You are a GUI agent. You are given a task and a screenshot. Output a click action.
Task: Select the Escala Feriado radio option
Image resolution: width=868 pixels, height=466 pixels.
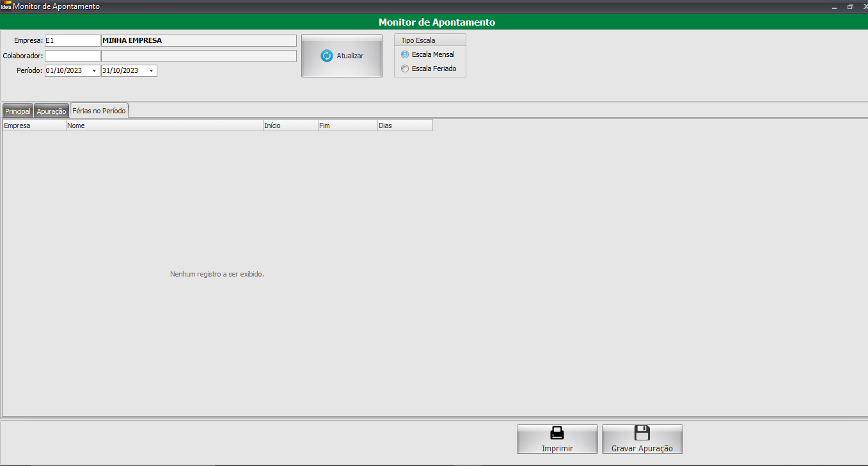pyautogui.click(x=404, y=68)
